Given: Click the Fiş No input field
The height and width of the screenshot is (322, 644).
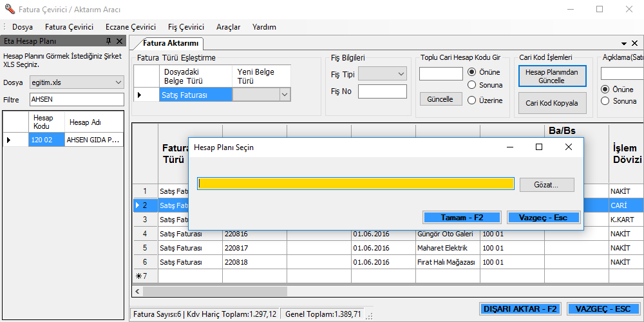Looking at the screenshot, I should (x=383, y=91).
